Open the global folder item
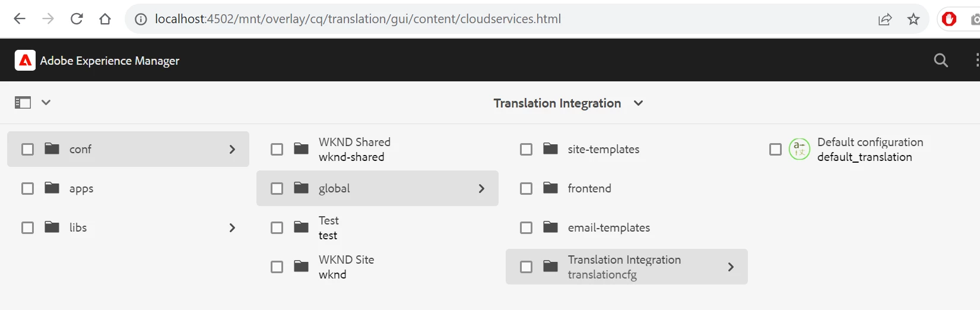The height and width of the screenshot is (310, 980). (334, 188)
